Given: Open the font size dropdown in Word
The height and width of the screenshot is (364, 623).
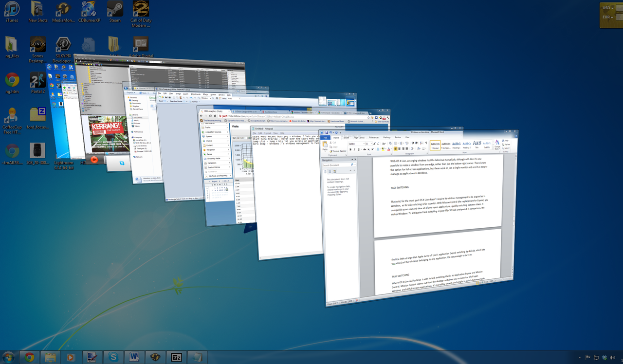Looking at the screenshot, I should 371,144.
